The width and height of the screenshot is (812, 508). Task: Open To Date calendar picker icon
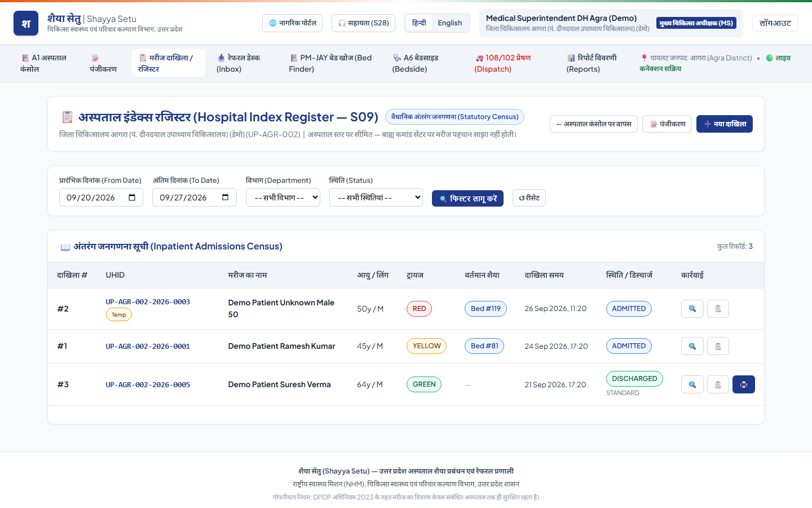(x=226, y=198)
